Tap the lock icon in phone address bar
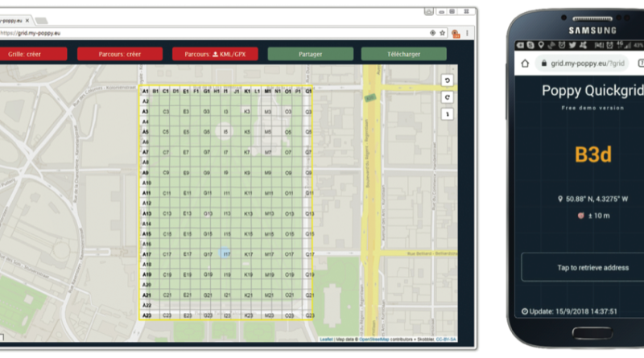Screen dimensions: 644x358 point(544,64)
